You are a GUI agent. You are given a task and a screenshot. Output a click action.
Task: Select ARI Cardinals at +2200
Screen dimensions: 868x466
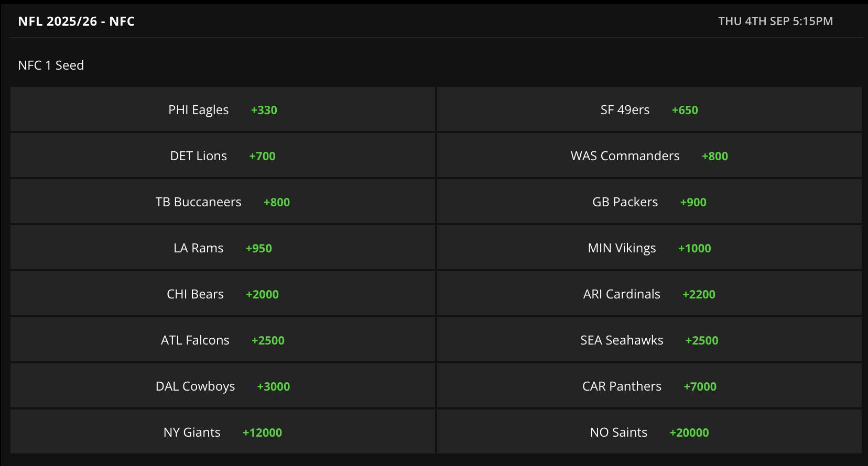click(x=649, y=294)
